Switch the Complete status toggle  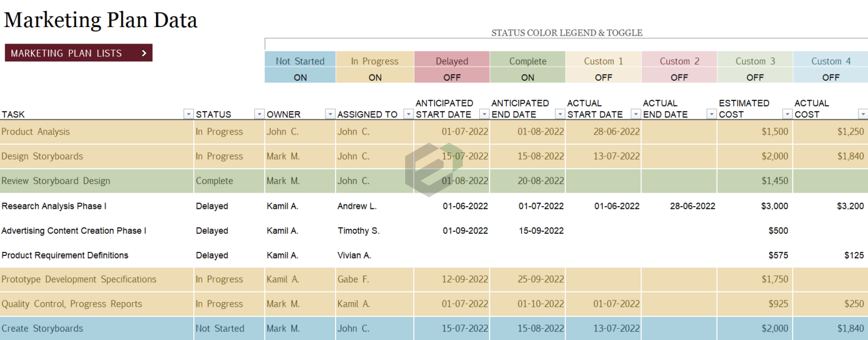click(x=527, y=77)
